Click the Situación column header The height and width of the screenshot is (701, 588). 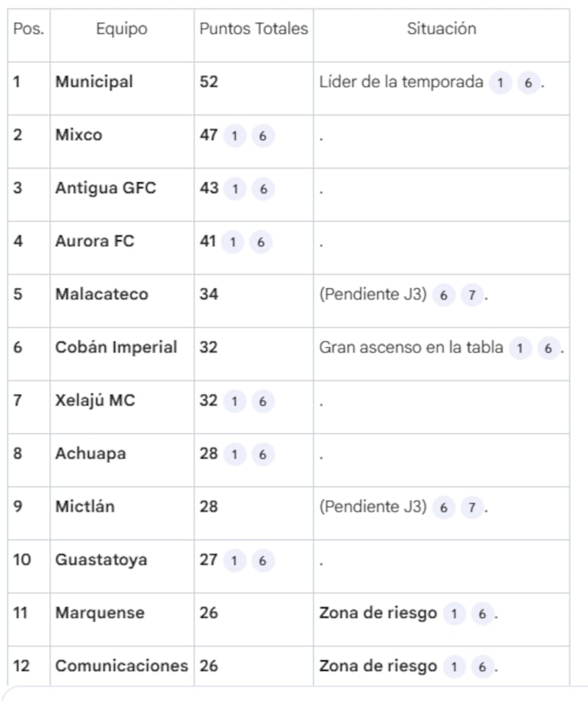441,29
